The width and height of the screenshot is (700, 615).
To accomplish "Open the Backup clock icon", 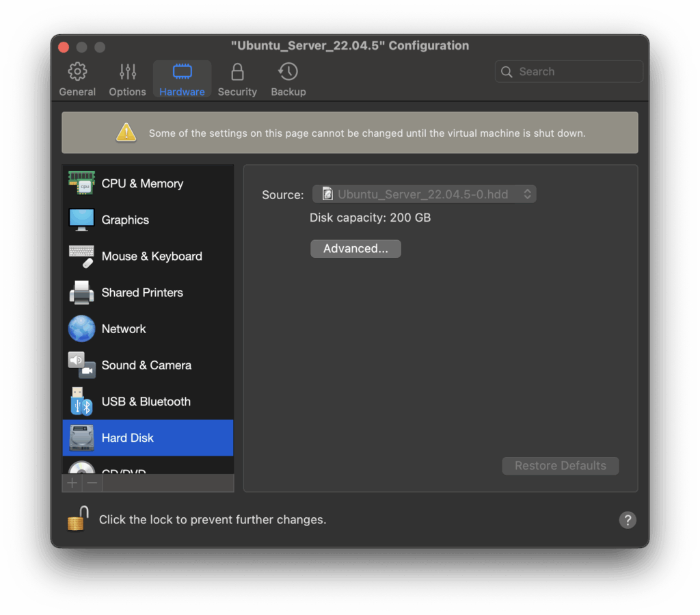I will click(x=288, y=71).
